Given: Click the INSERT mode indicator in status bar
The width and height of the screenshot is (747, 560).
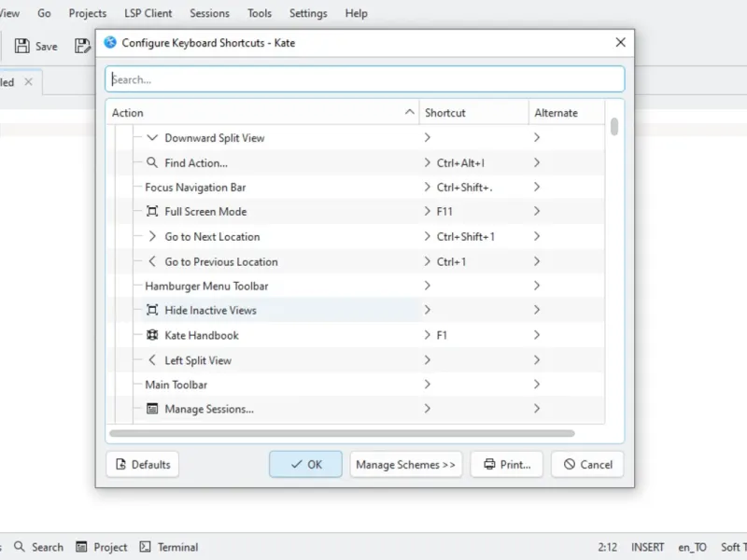Looking at the screenshot, I should [x=647, y=547].
